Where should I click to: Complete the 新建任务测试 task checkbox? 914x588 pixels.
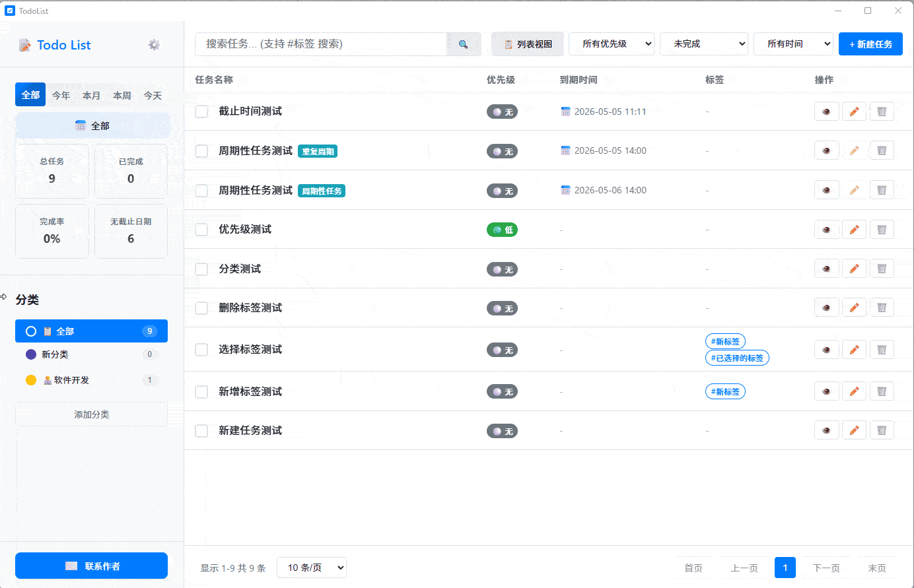(201, 431)
